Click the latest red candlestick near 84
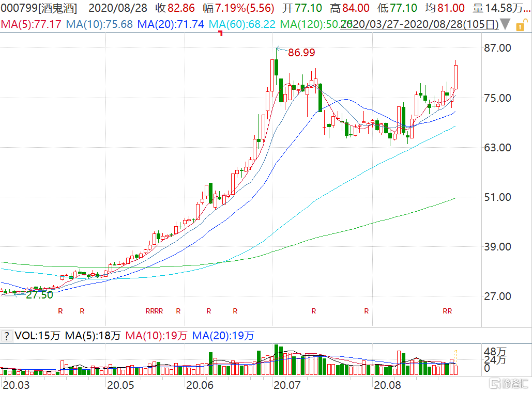This screenshot has width=532, height=393. (x=455, y=76)
